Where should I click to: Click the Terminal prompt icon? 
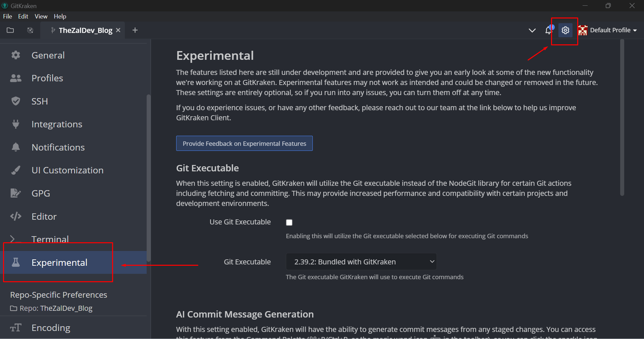coord(15,239)
